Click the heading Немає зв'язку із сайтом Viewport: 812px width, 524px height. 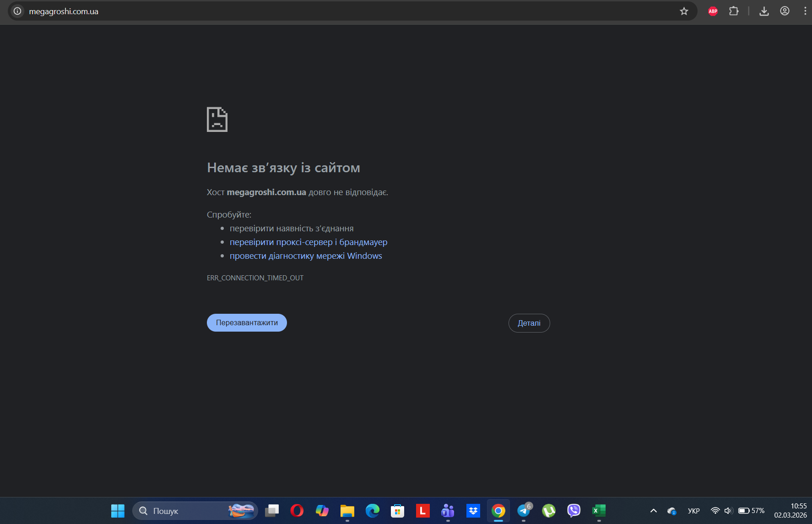coord(283,168)
